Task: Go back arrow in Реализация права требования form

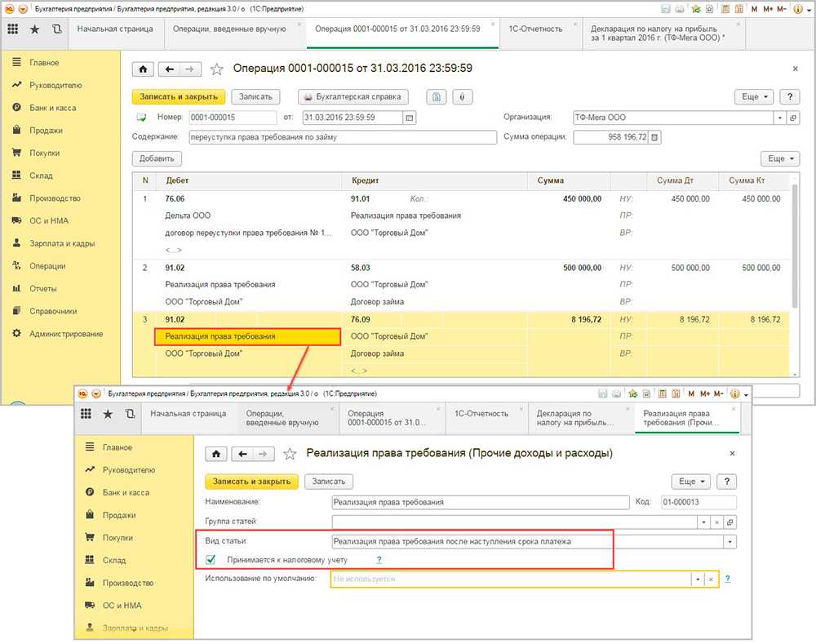Action: pos(242,454)
